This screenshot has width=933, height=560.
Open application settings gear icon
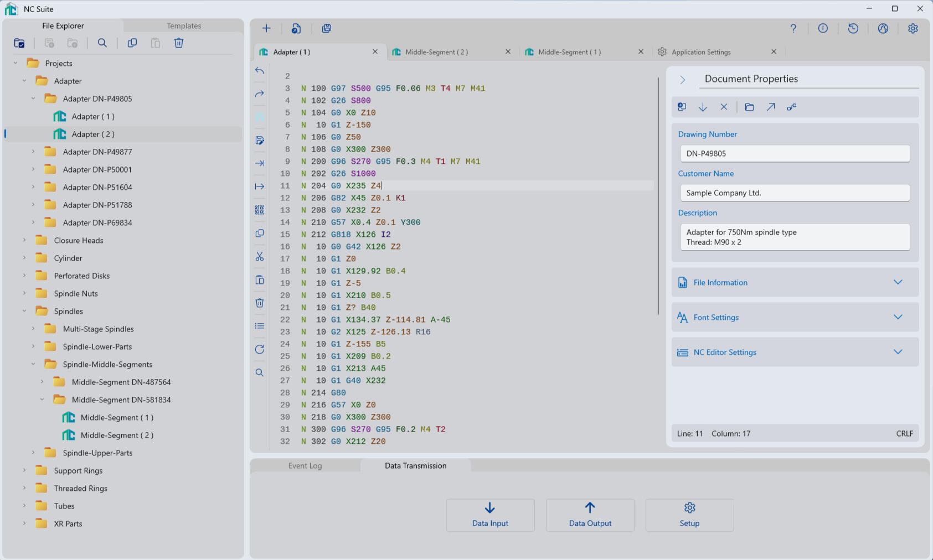[x=913, y=29]
